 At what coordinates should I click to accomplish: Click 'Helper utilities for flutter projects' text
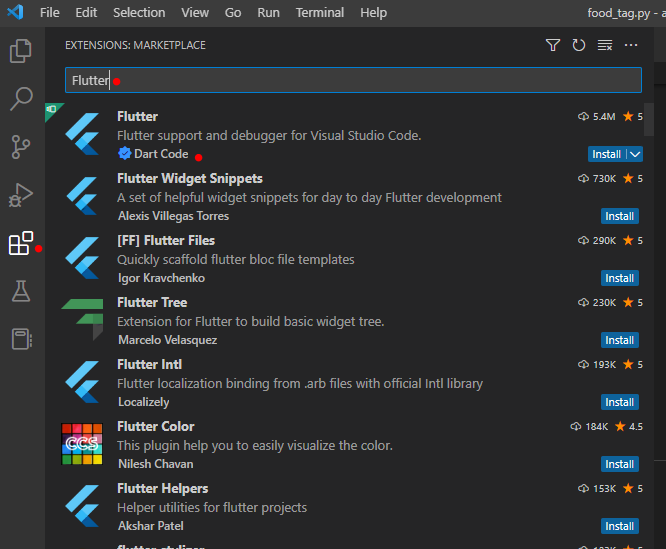(212, 507)
